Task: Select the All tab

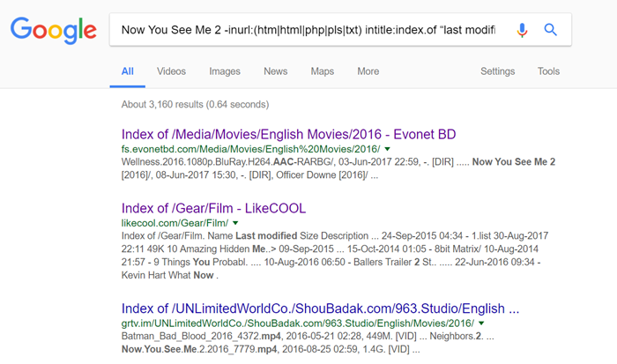Action: click(x=128, y=71)
